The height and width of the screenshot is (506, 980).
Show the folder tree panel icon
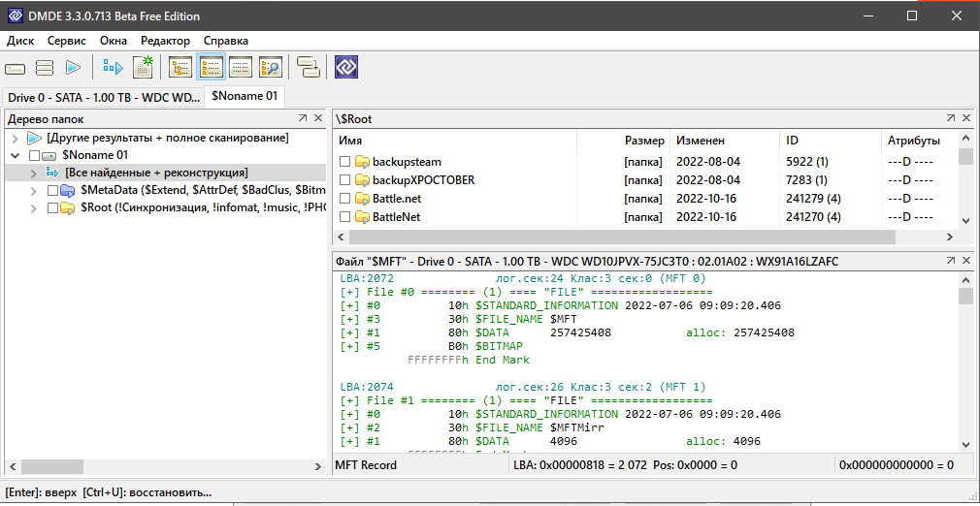pos(180,68)
